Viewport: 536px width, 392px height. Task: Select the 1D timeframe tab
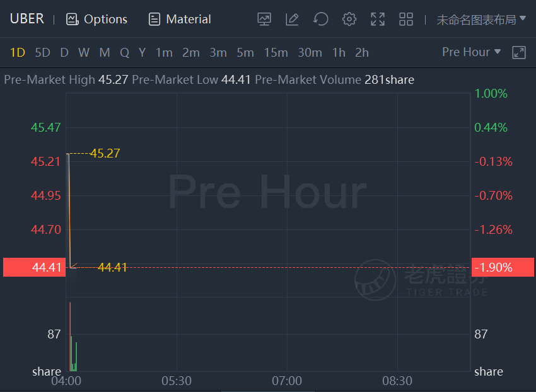pos(18,53)
